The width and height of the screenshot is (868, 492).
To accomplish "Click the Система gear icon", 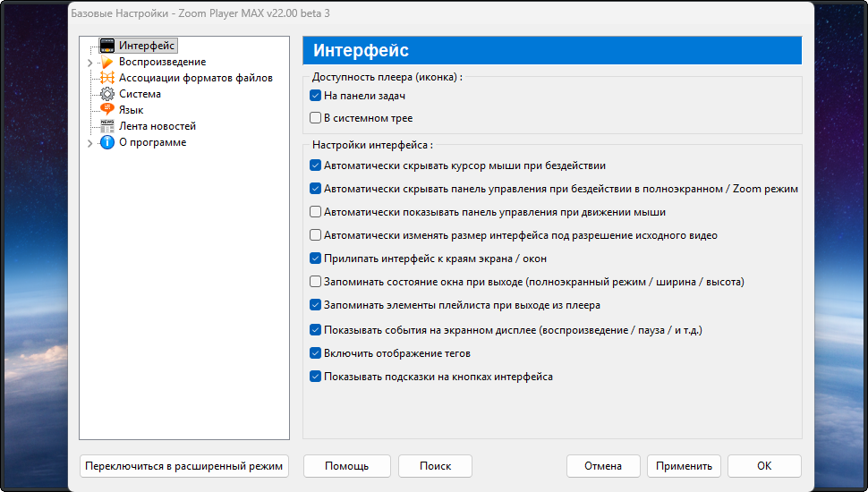I will tap(107, 94).
